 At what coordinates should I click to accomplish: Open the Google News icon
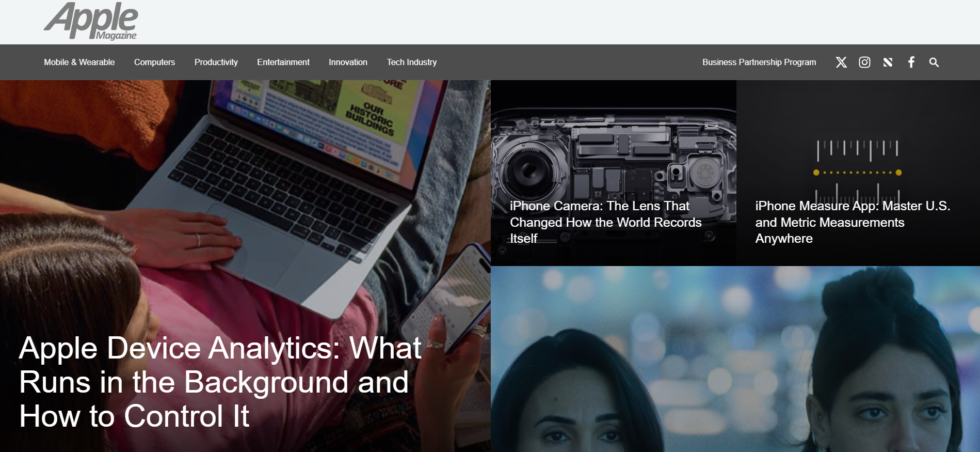(x=888, y=63)
